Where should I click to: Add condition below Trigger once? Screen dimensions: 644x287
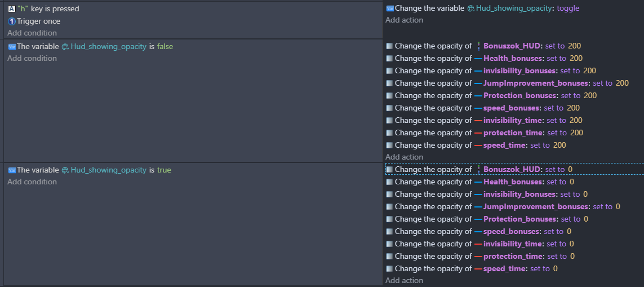coord(32,33)
